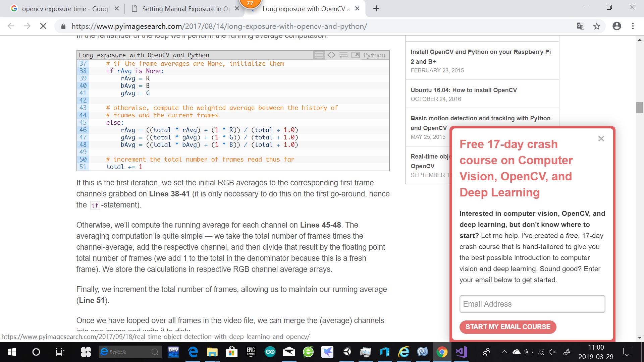Click the page vertical scrollbar thumb
This screenshot has width=644, height=362.
(640, 108)
